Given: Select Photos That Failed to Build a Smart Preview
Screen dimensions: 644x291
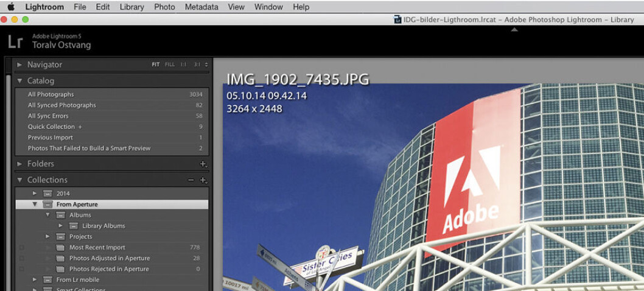Looking at the screenshot, I should (112, 148).
